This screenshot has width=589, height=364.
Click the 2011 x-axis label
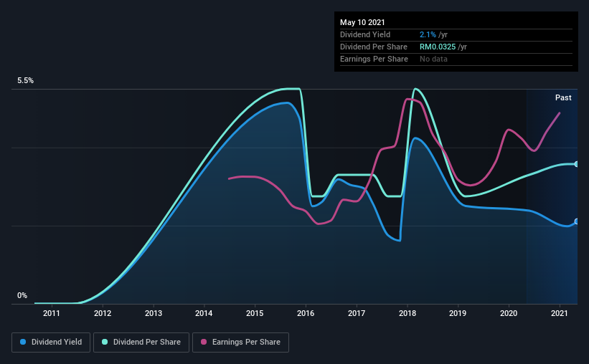(x=52, y=313)
